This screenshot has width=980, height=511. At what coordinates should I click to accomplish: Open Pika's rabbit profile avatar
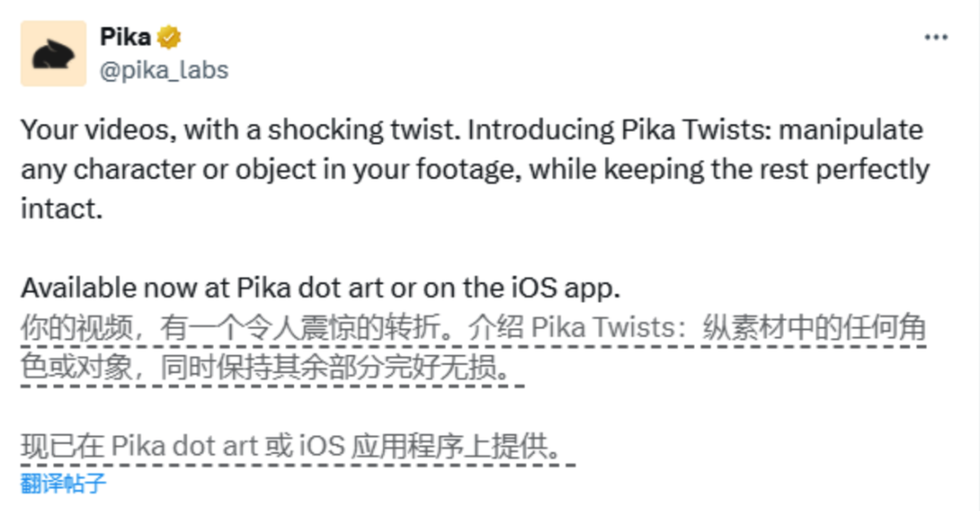click(x=54, y=54)
